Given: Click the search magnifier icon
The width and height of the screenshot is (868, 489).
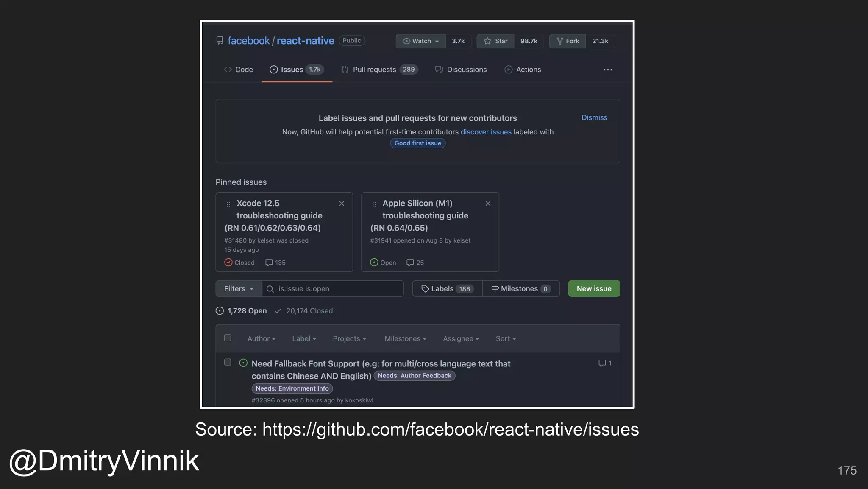Looking at the screenshot, I should pos(270,289).
